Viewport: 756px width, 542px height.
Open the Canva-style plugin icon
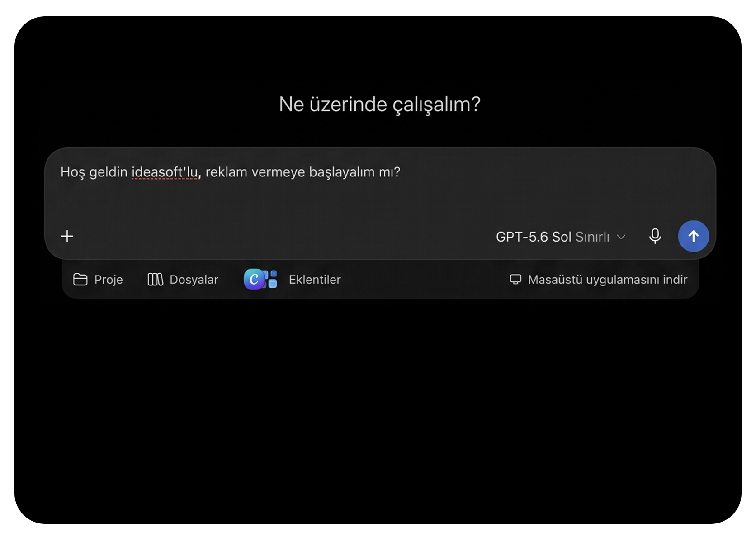(254, 279)
